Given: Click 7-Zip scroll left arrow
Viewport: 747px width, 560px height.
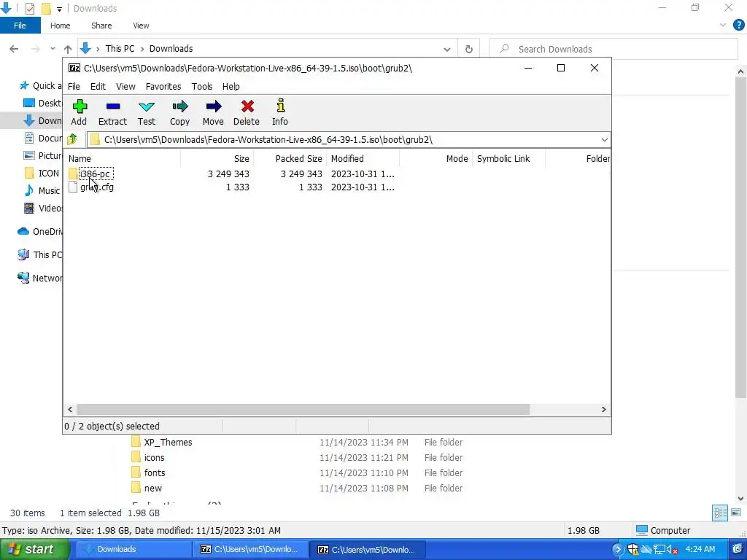Looking at the screenshot, I should [x=71, y=410].
